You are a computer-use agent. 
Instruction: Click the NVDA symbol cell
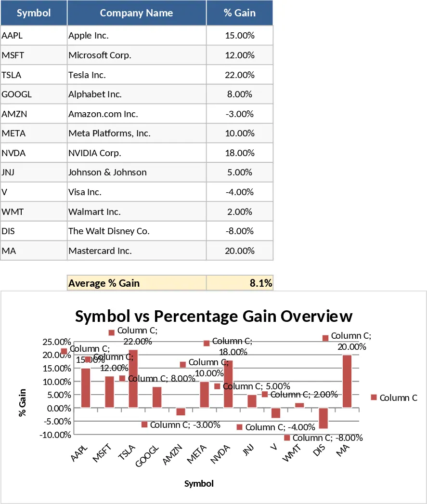click(x=34, y=153)
